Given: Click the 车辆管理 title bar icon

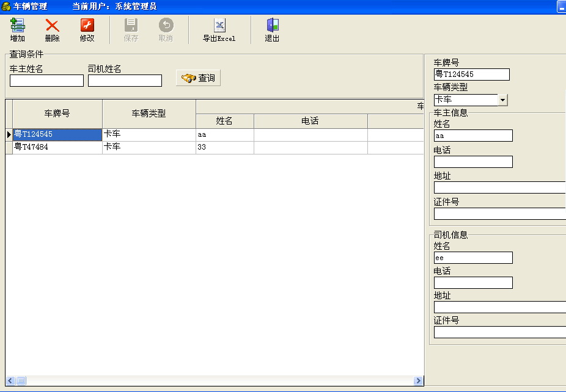Looking at the screenshot, I should click(5, 5).
